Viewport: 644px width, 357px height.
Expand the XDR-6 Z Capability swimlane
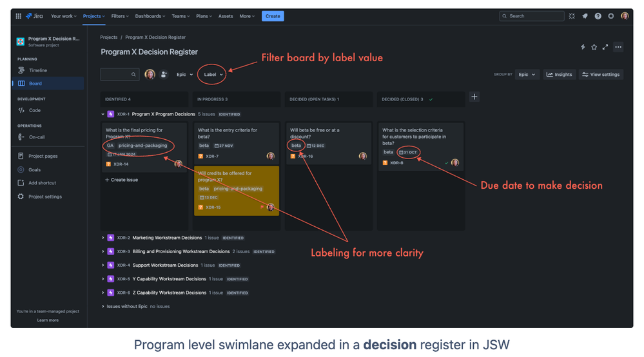(103, 293)
